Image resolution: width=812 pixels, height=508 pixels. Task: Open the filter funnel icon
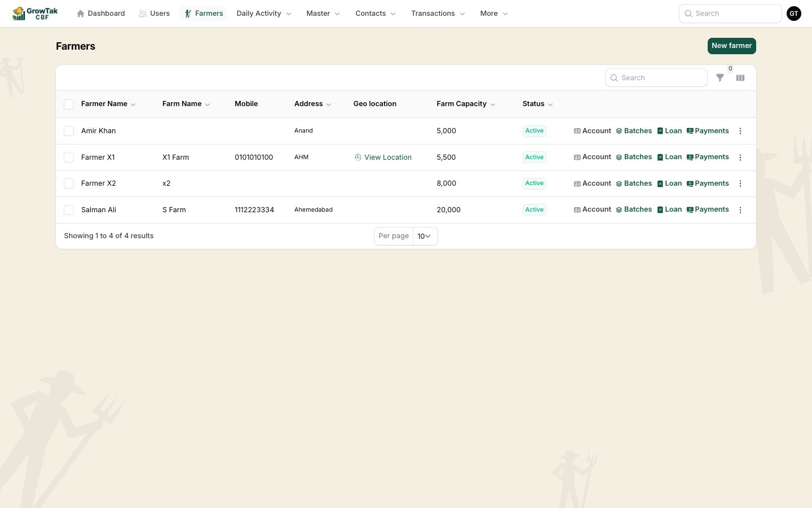[x=720, y=78]
